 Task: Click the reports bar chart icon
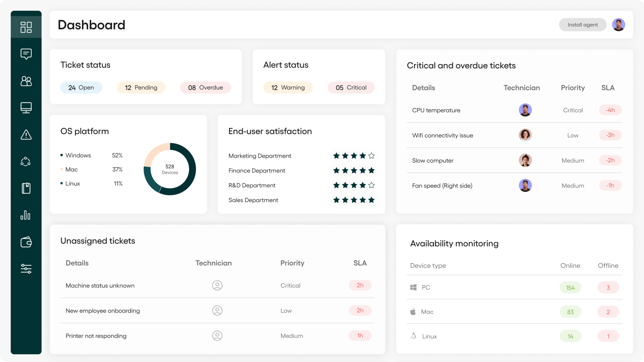[26, 215]
